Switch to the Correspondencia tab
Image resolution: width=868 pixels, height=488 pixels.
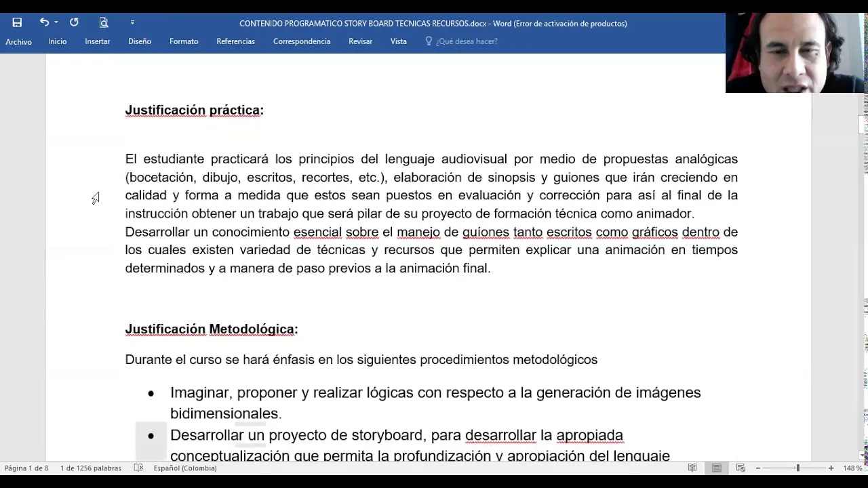click(x=302, y=41)
